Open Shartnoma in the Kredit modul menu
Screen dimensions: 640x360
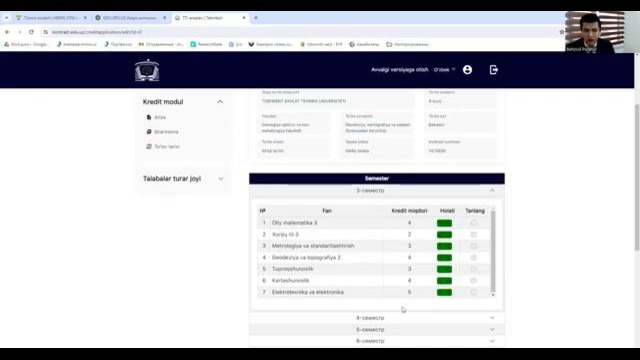(166, 132)
